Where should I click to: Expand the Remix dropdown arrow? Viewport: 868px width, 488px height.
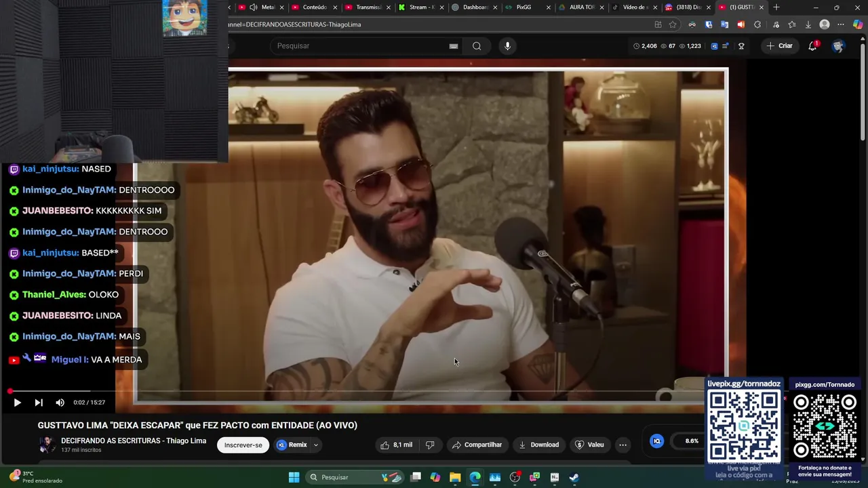coord(316,445)
